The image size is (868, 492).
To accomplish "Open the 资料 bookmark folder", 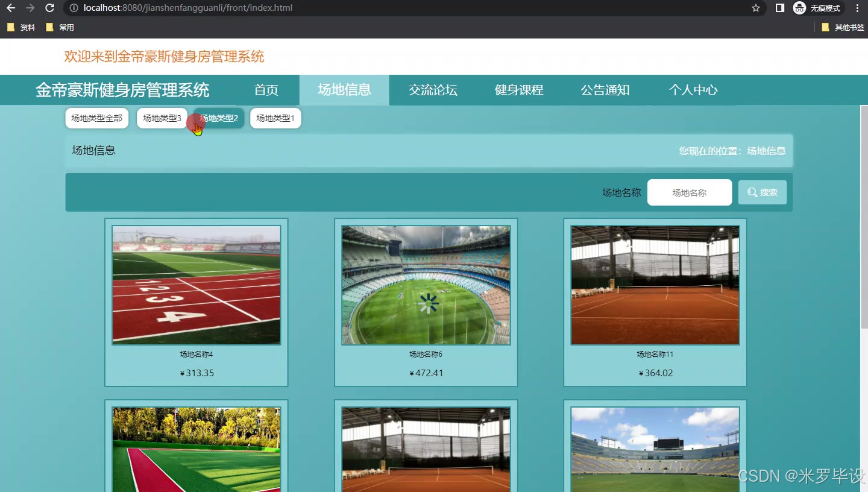I will coord(21,27).
